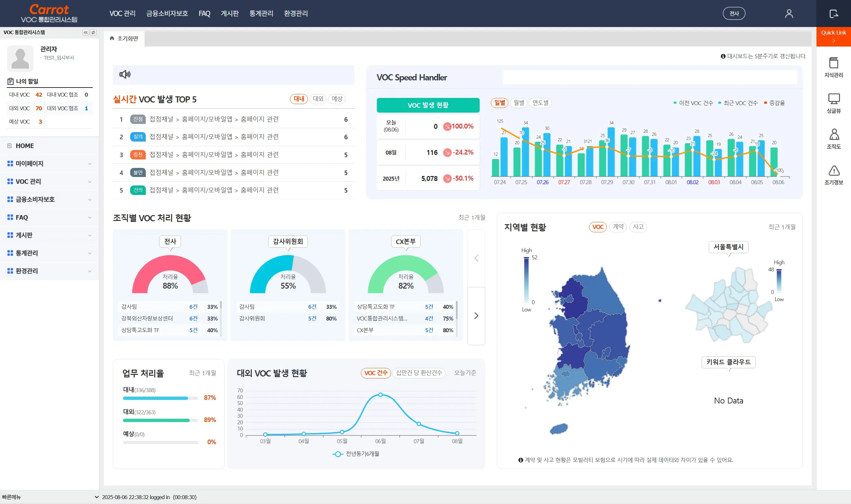Select FAQ from the top navigation
851x504 pixels.
coord(204,14)
